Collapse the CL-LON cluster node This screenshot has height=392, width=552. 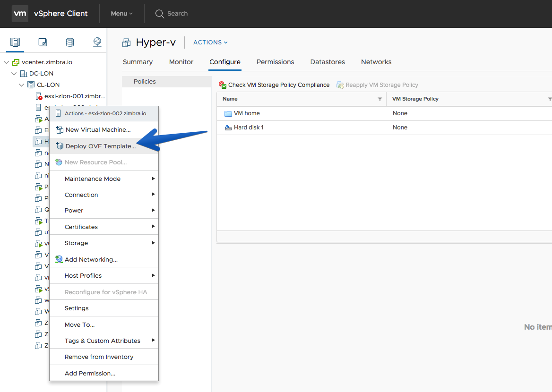click(x=21, y=85)
